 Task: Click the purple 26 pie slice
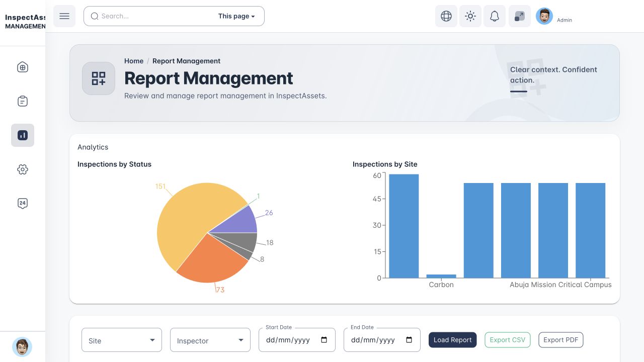point(239,221)
